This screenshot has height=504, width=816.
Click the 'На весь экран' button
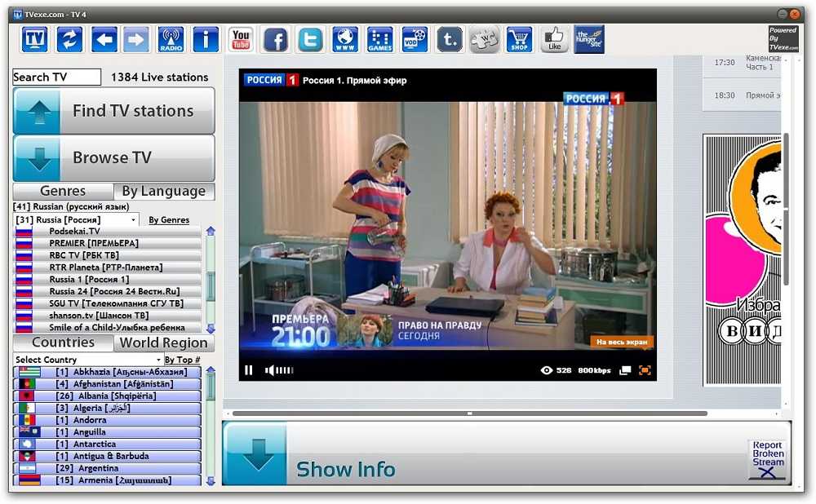coord(621,342)
